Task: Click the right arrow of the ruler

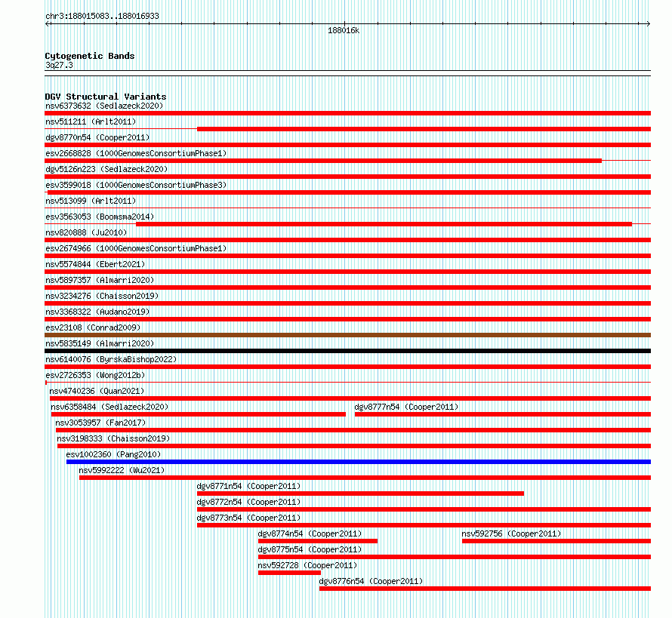Action: (648, 23)
